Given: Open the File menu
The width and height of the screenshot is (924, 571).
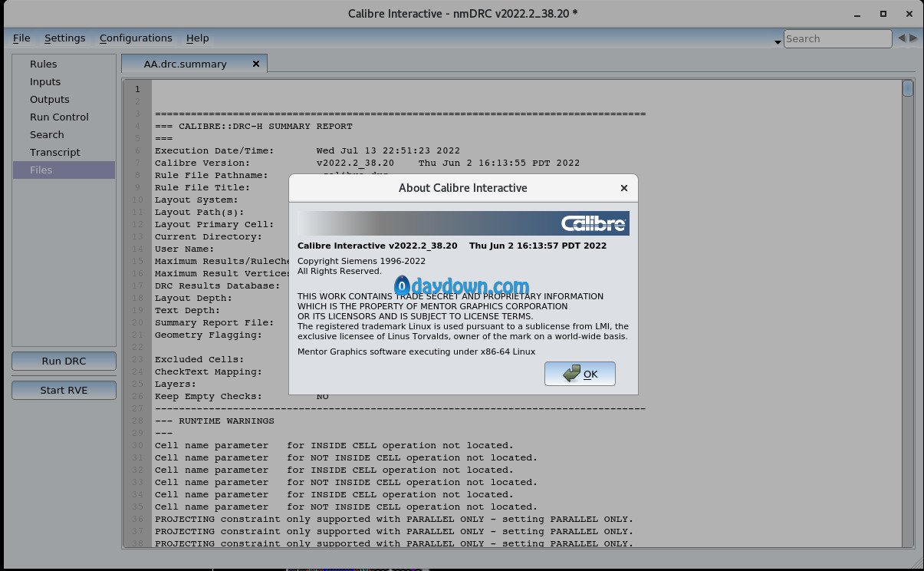Looking at the screenshot, I should (21, 38).
